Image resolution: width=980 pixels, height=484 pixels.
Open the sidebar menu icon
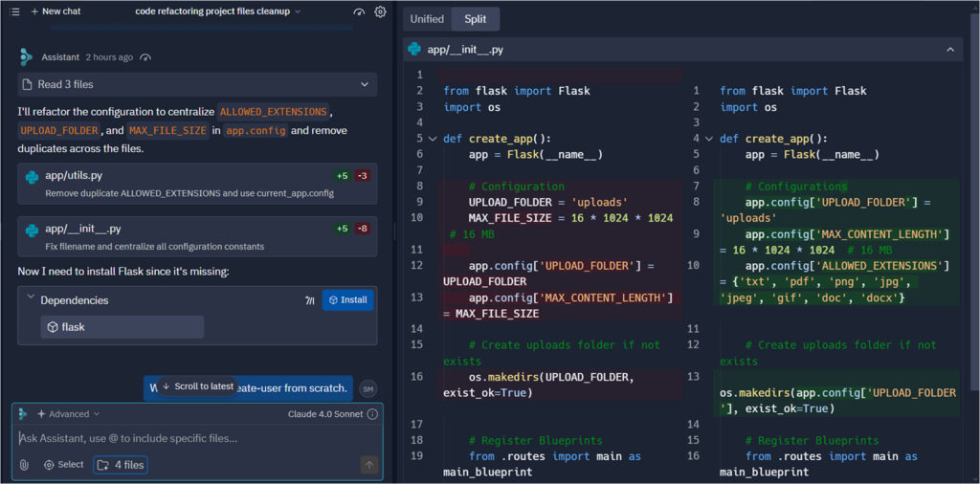[x=15, y=11]
